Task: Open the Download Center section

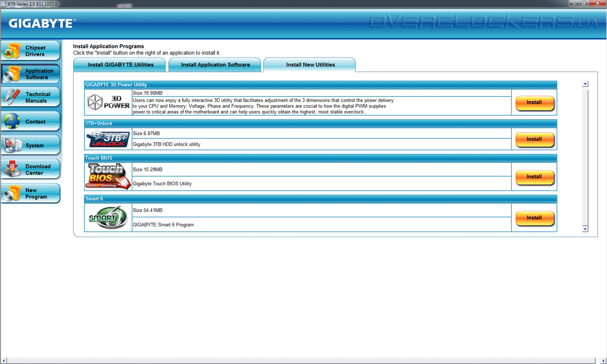Action: (x=31, y=169)
